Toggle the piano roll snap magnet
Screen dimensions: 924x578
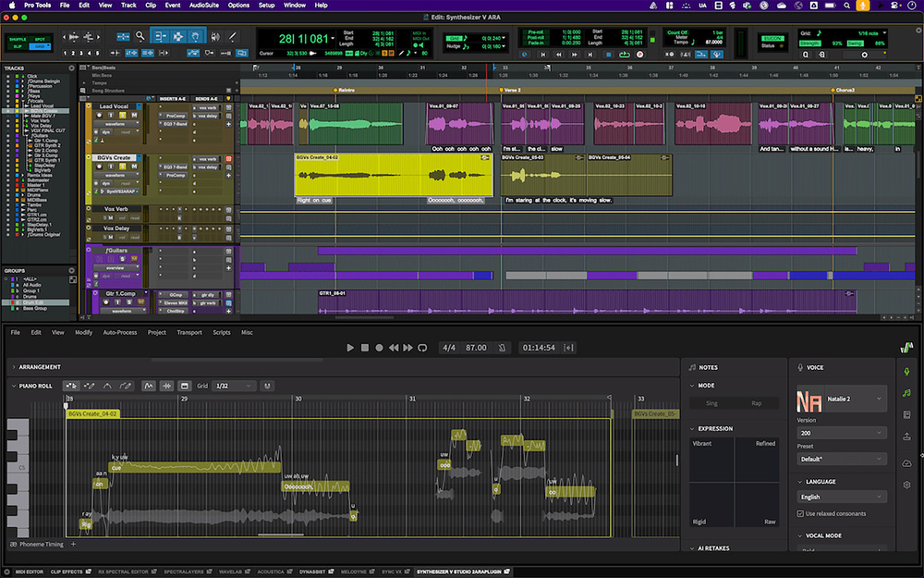pyautogui.click(x=266, y=386)
